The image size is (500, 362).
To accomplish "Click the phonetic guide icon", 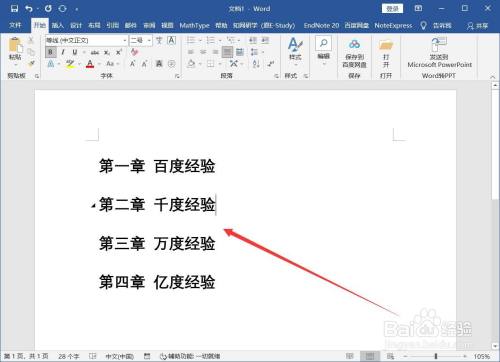I will (x=159, y=41).
